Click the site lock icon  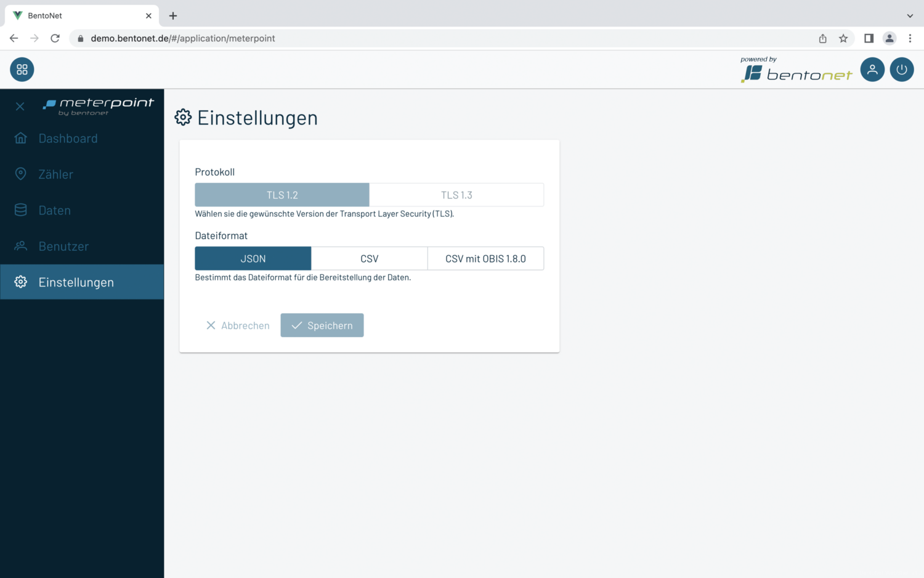coord(80,38)
